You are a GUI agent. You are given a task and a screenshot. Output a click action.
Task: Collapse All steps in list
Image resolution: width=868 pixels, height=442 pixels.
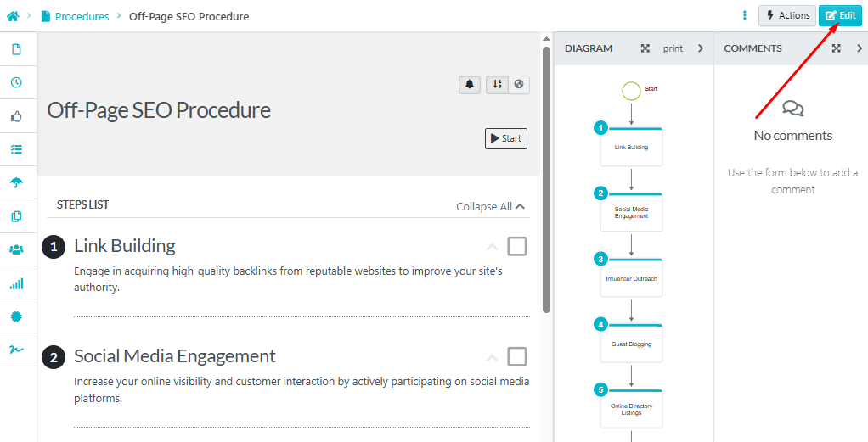(x=490, y=206)
